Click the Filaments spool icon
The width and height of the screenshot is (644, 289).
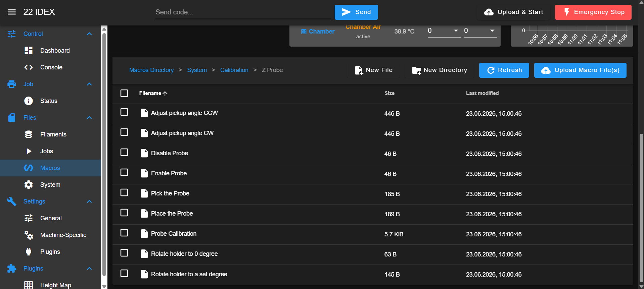click(x=29, y=134)
